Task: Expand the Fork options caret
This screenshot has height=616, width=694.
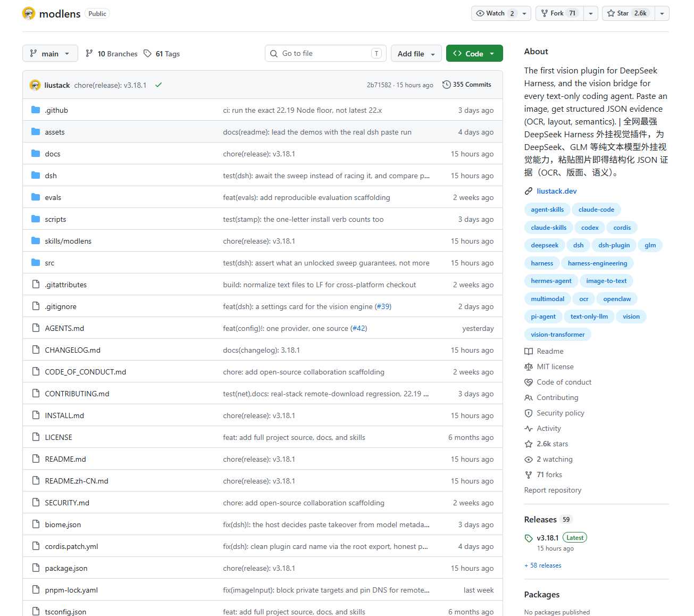Action: click(591, 13)
